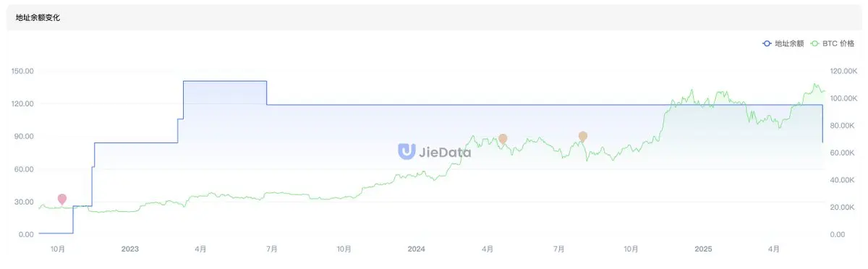The height and width of the screenshot is (269, 868).
Task: Select the orange pin marker near April 2024
Action: tap(503, 139)
